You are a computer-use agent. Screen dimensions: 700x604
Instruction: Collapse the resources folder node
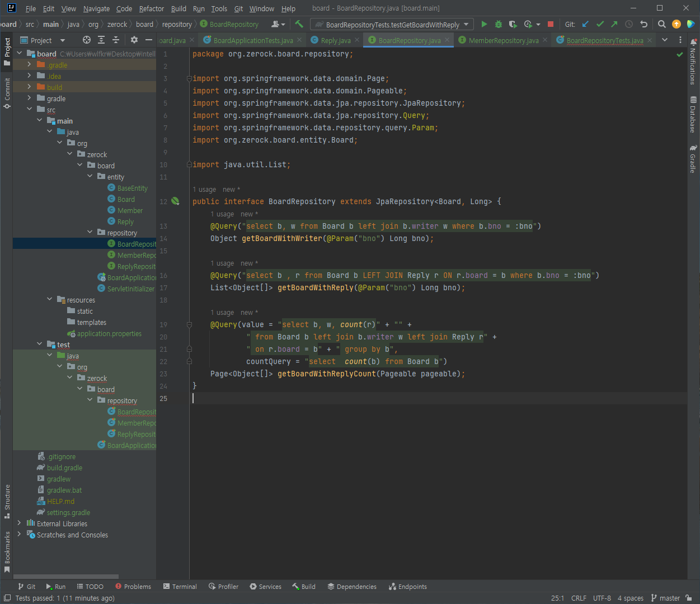click(x=49, y=300)
